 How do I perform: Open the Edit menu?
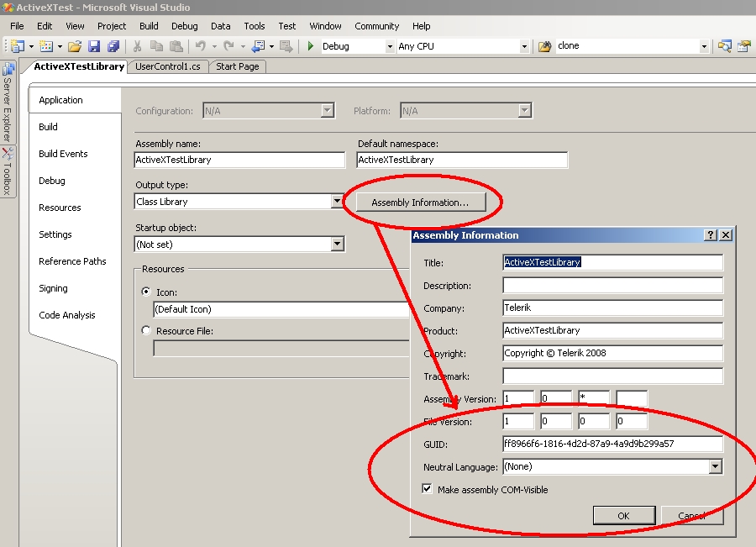pos(45,26)
